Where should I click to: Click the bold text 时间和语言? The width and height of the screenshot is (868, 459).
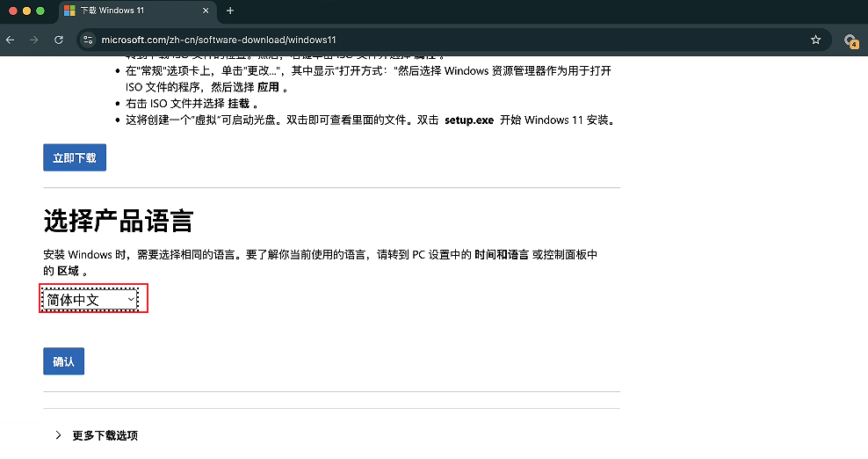502,255
